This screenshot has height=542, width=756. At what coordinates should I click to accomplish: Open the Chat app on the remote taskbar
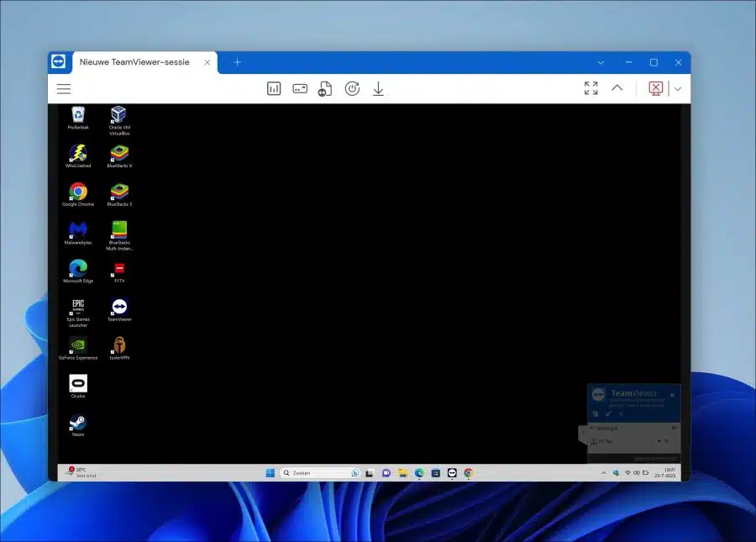(386, 473)
